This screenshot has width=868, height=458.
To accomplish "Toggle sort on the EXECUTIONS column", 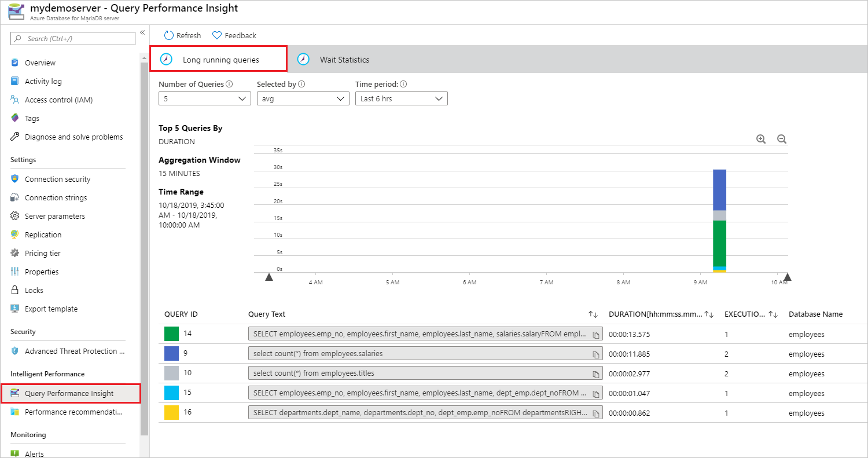I will (773, 314).
